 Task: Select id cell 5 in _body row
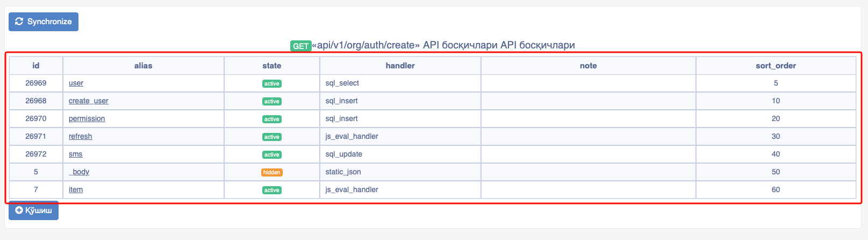click(36, 172)
